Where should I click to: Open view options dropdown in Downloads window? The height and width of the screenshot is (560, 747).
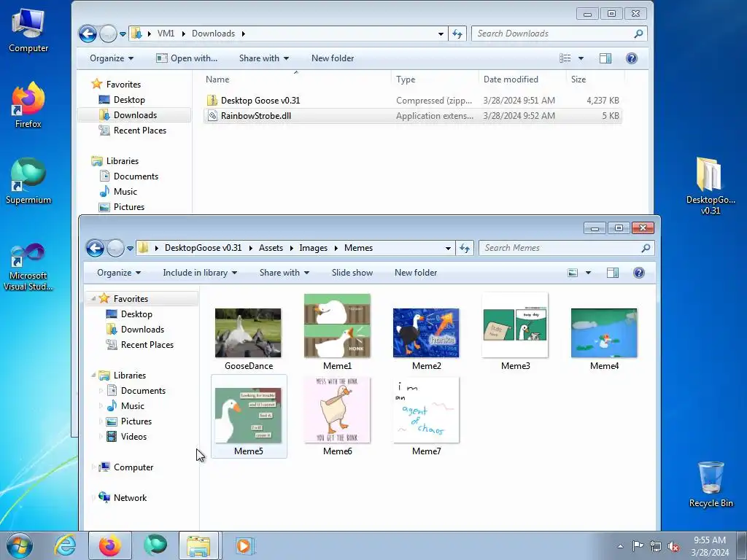pyautogui.click(x=581, y=58)
